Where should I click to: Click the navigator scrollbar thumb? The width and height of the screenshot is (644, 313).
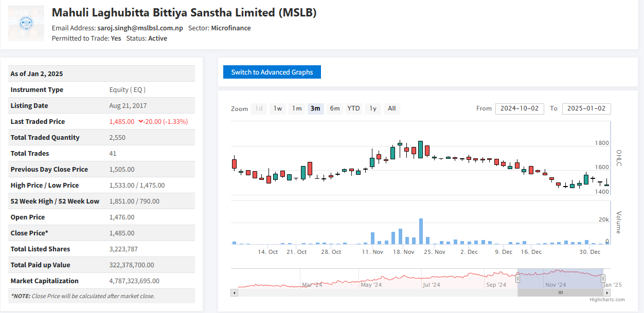tap(560, 292)
